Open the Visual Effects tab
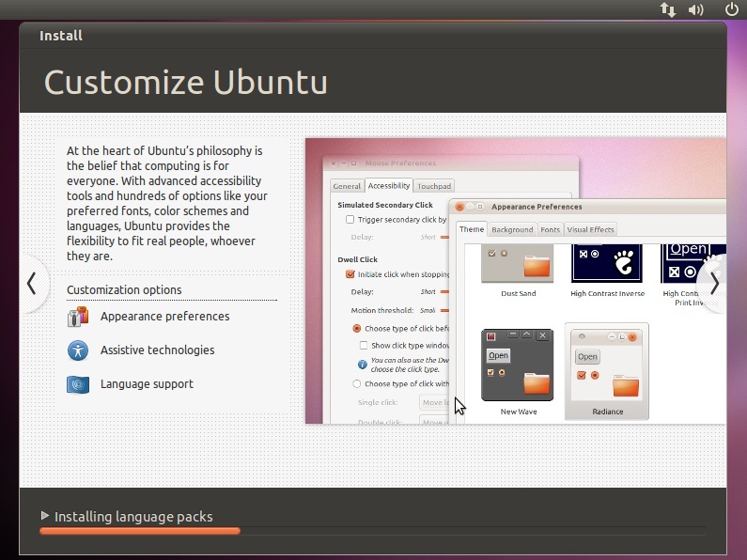The height and width of the screenshot is (560, 747). pyautogui.click(x=590, y=229)
